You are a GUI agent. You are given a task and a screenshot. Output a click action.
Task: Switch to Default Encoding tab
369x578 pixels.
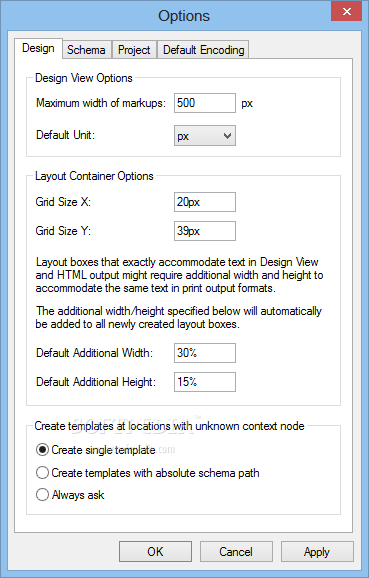coord(203,50)
